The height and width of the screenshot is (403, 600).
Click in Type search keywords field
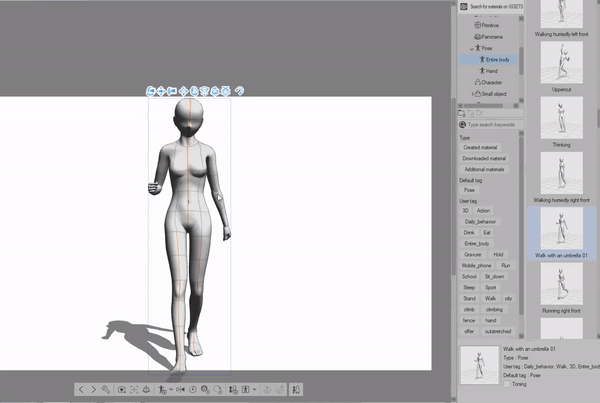(x=491, y=125)
